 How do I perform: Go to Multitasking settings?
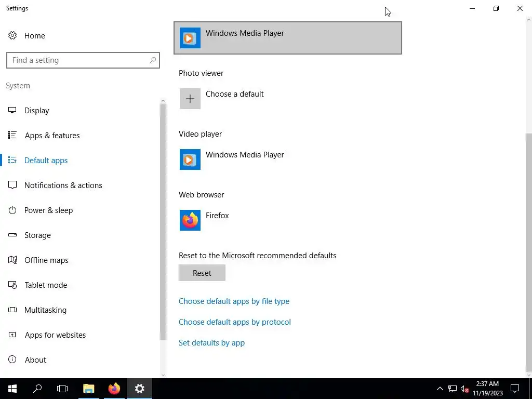[45, 310]
